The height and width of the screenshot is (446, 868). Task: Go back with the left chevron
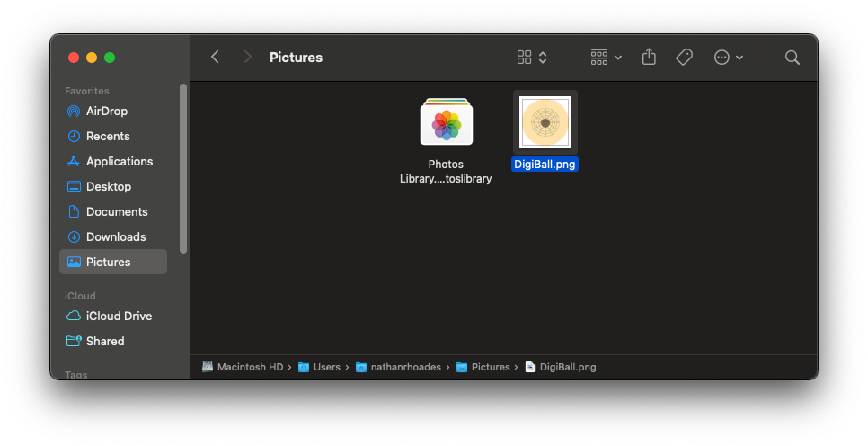click(215, 57)
